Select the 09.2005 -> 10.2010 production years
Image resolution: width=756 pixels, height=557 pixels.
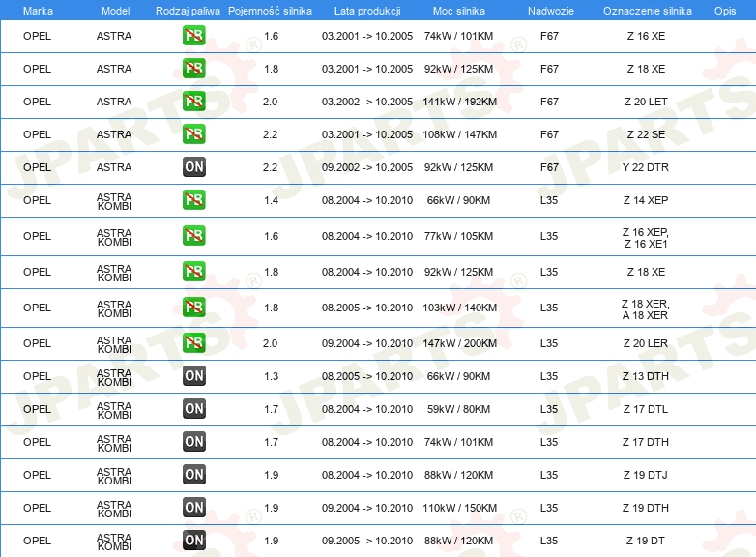click(x=367, y=541)
